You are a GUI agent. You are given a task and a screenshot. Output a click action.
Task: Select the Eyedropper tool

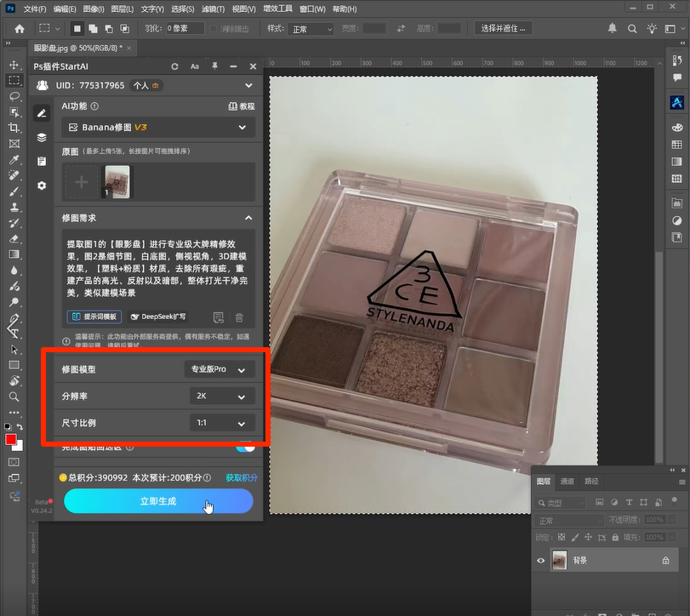coord(14,159)
